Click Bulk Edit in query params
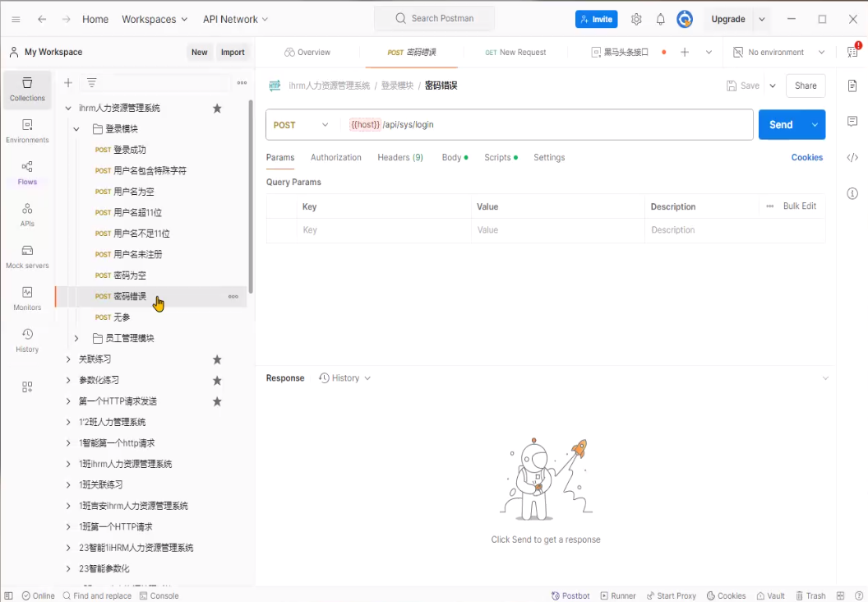This screenshot has width=868, height=602. click(799, 206)
